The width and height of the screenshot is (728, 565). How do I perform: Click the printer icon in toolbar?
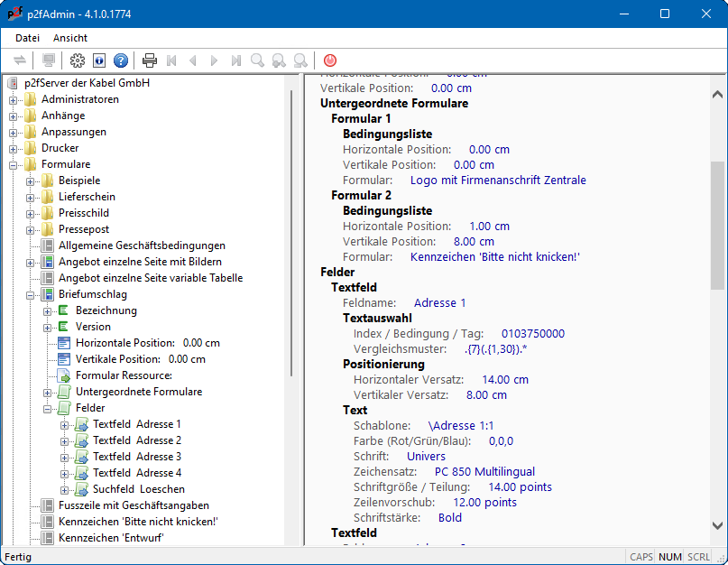pos(150,60)
